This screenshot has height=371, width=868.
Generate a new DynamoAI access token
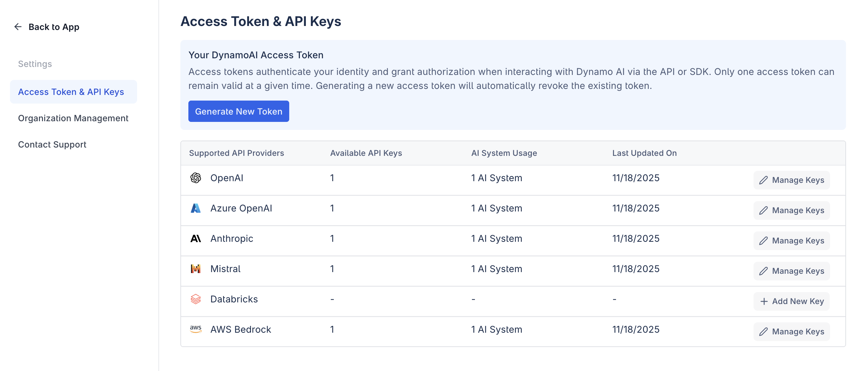(x=239, y=111)
